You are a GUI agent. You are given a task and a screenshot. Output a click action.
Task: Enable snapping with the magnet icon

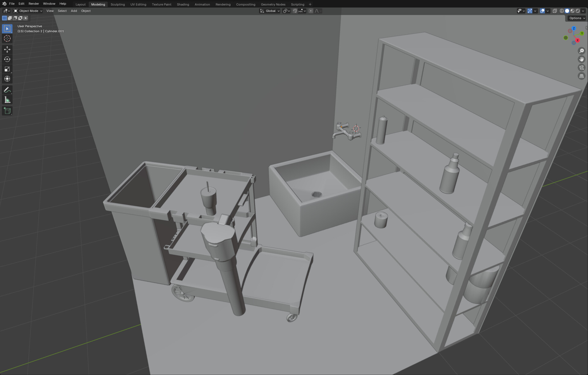pos(295,11)
